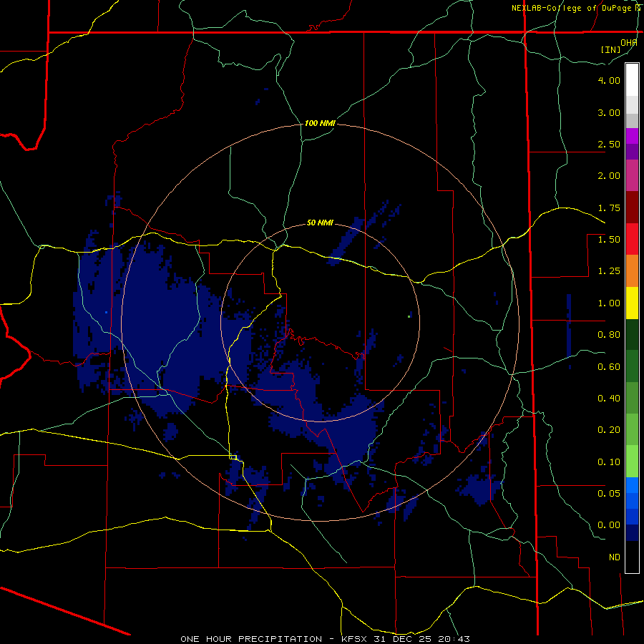Click the 4.00 legend value
This screenshot has height=644, width=644.
coord(609,80)
